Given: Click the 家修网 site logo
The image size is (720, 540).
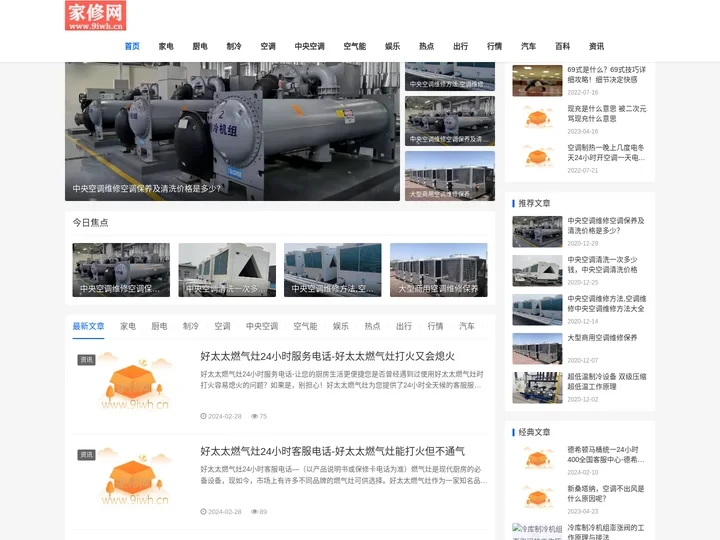Looking at the screenshot, I should tap(96, 16).
